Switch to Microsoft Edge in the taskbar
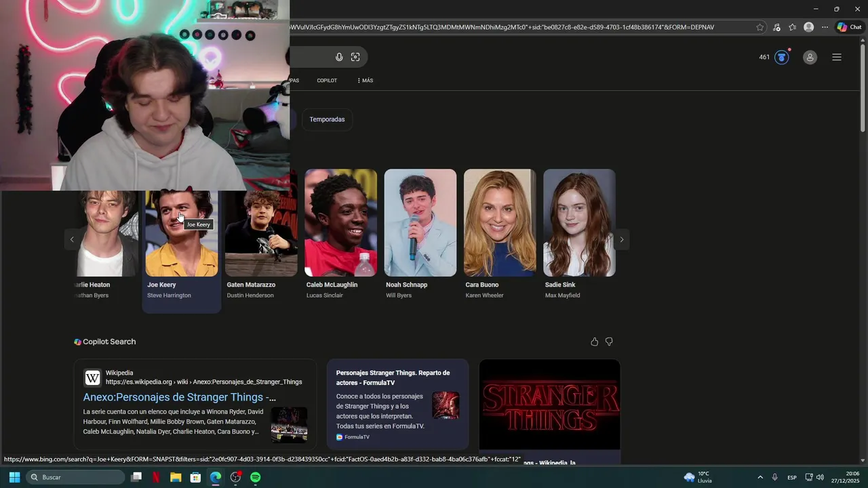This screenshot has width=868, height=488. click(x=216, y=477)
